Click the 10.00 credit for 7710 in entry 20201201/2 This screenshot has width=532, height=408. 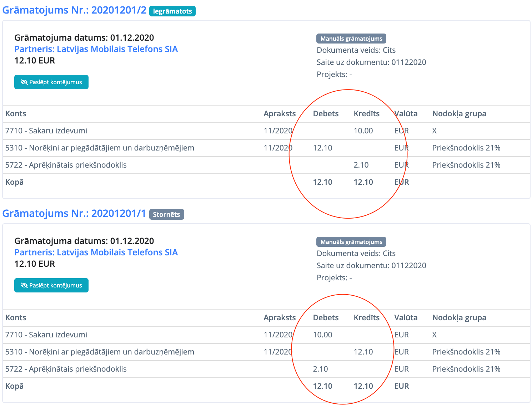[x=363, y=131]
